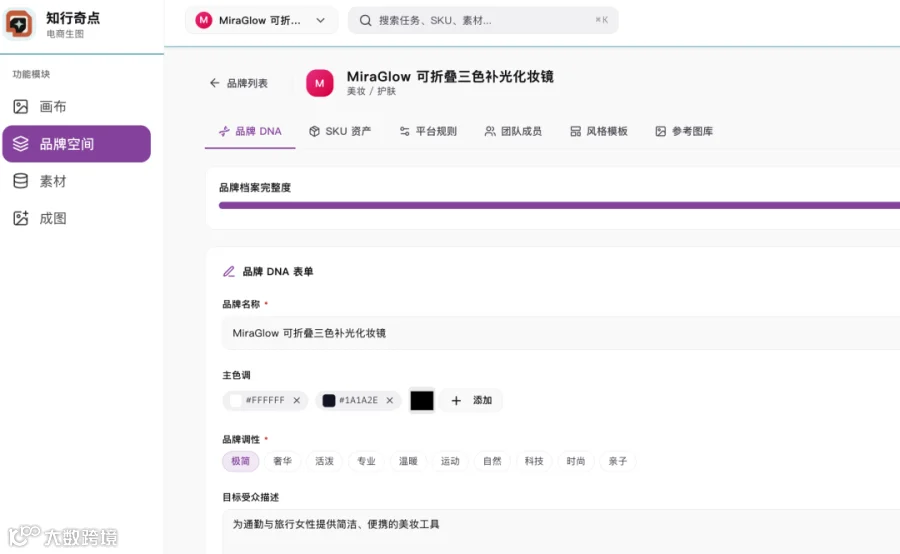Switch to the 品牌 DNA tab

(x=250, y=131)
